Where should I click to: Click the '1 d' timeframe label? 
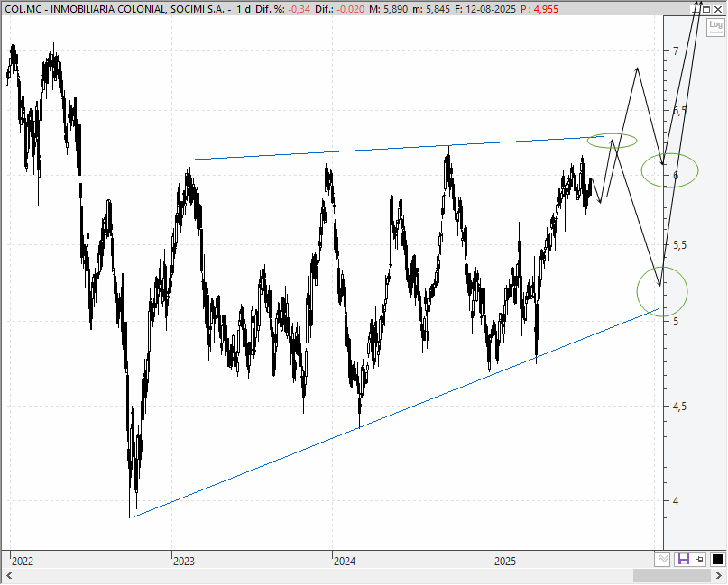point(244,9)
